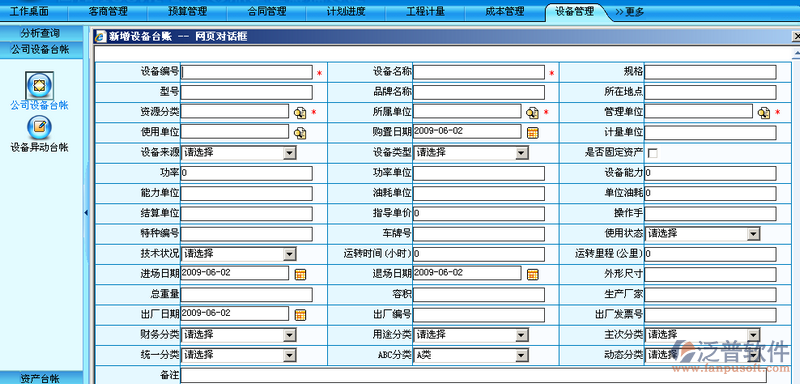This screenshot has height=384, width=800.
Task: Open the 设备异动台帐 sidebar icon
Action: (x=39, y=127)
